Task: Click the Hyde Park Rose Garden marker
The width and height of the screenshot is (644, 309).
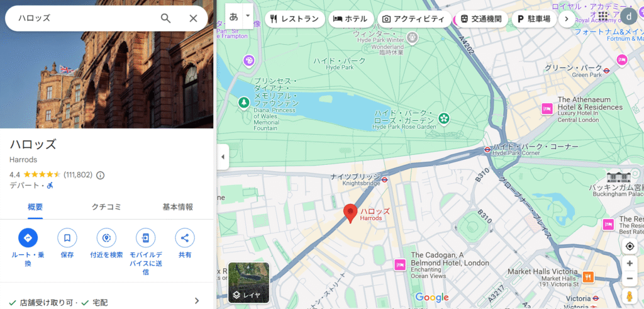Action: point(443,119)
